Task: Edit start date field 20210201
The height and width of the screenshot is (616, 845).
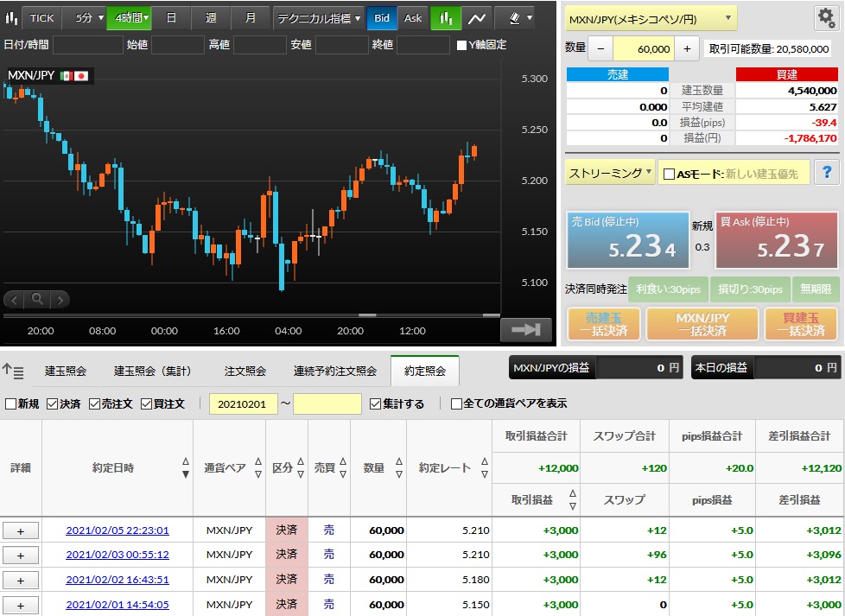Action: pyautogui.click(x=243, y=403)
